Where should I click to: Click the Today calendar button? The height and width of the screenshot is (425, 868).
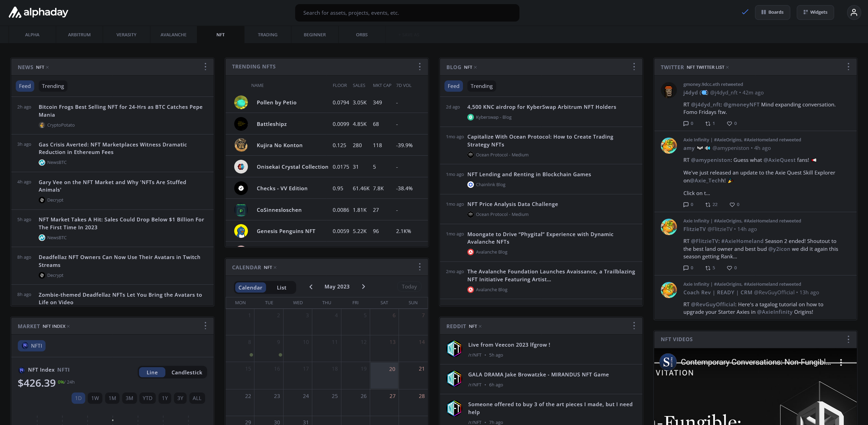tap(409, 287)
